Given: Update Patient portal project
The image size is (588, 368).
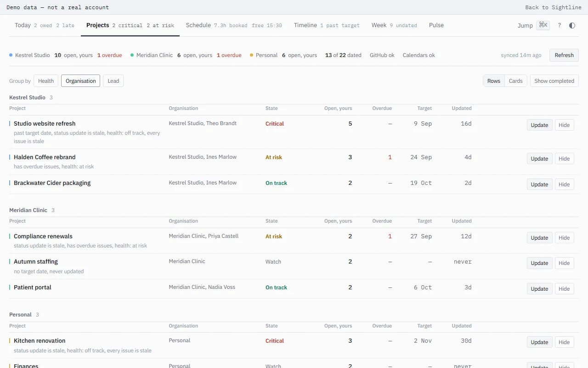Looking at the screenshot, I should 539,289.
